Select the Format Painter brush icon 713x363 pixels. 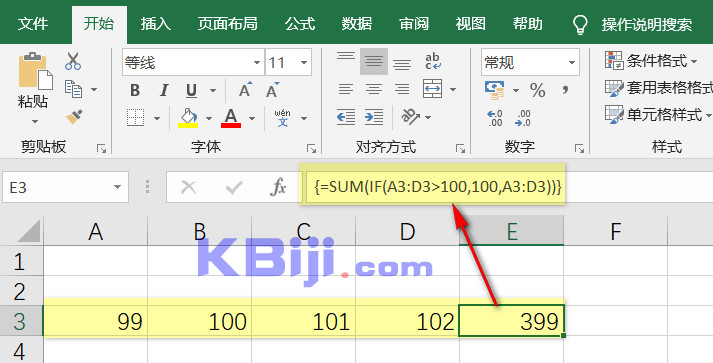tap(74, 117)
